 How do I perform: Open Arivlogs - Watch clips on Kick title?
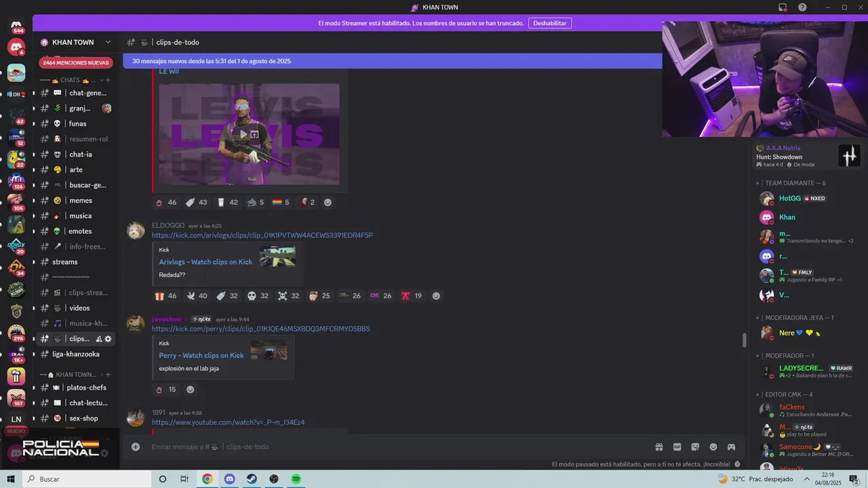(205, 262)
